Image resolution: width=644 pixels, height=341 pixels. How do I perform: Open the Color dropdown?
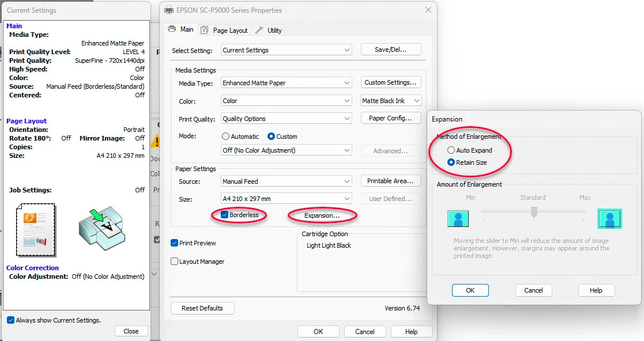click(x=287, y=101)
